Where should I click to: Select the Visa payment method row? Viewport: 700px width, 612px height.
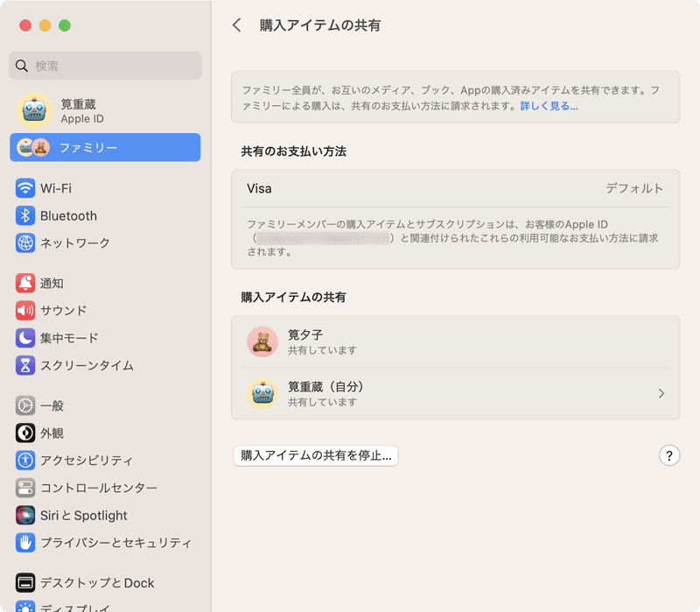pos(455,188)
